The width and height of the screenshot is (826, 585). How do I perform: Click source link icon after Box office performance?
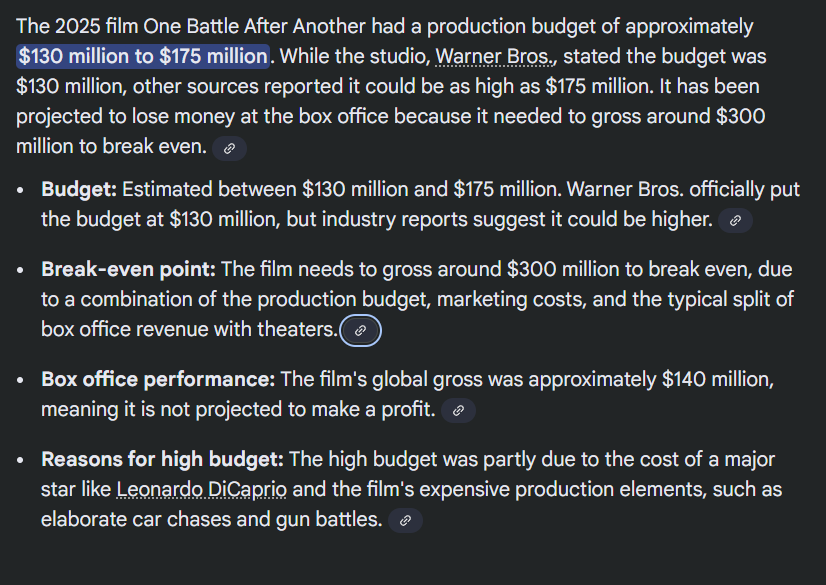pyautogui.click(x=458, y=410)
